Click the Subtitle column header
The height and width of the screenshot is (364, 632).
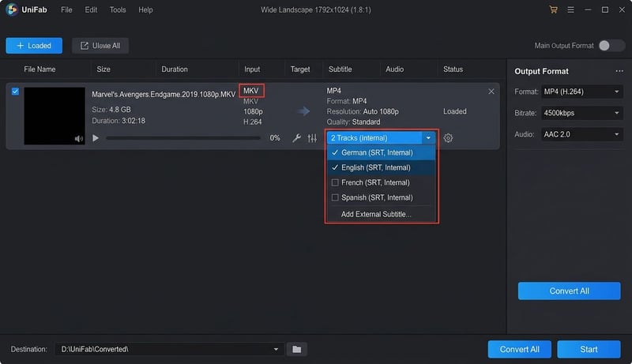click(340, 69)
